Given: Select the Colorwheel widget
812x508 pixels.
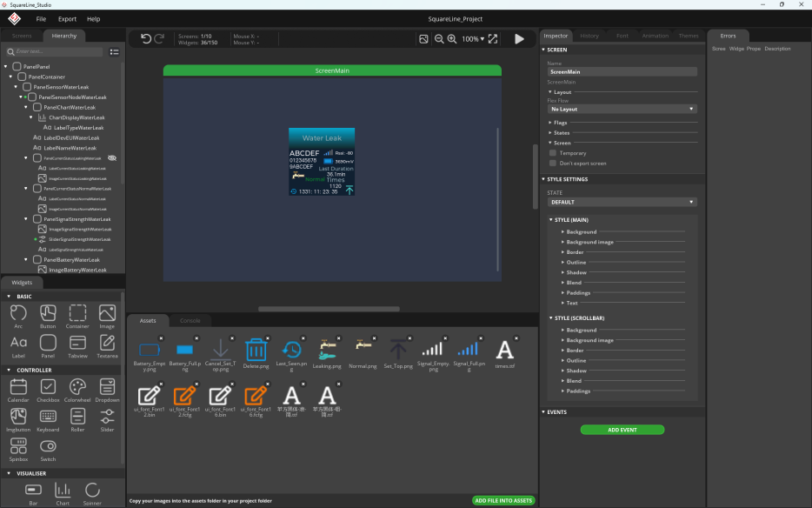Looking at the screenshot, I should tap(77, 391).
